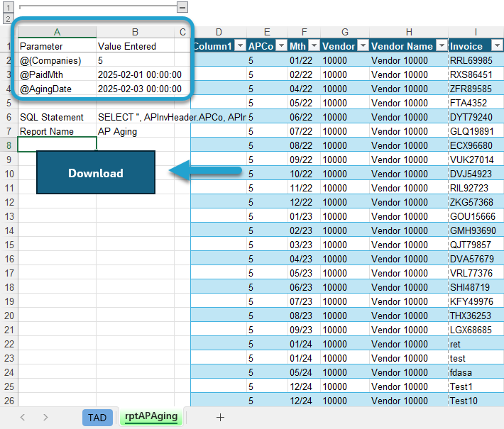Click invoice RXS86451
This screenshot has width=504, height=429.
[476, 74]
